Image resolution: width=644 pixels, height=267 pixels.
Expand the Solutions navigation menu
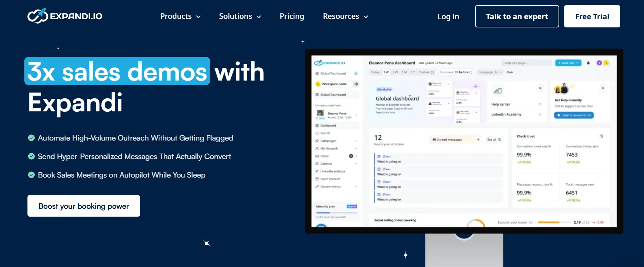click(x=240, y=16)
